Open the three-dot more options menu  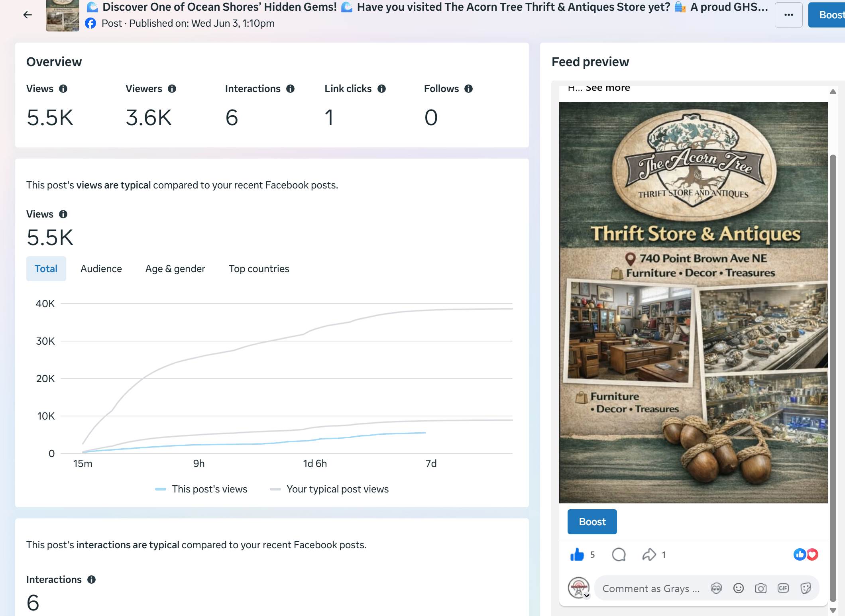(788, 15)
